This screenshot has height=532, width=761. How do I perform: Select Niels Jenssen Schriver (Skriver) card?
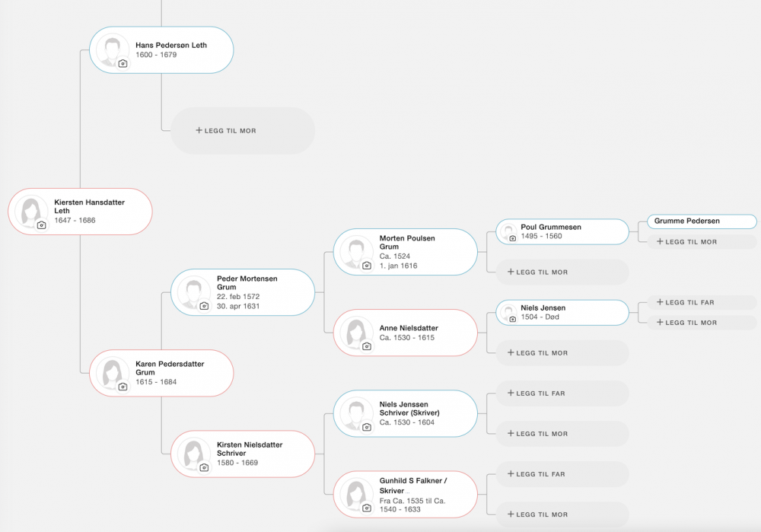406,413
